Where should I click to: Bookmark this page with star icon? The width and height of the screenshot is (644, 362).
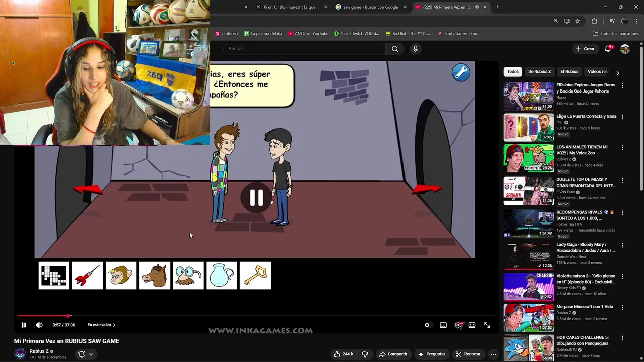[x=578, y=21]
